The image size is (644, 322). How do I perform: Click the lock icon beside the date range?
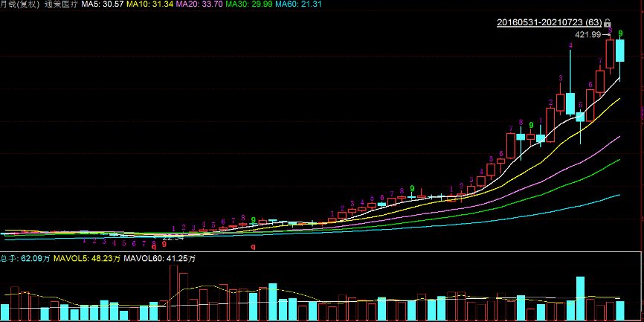pyautogui.click(x=608, y=23)
